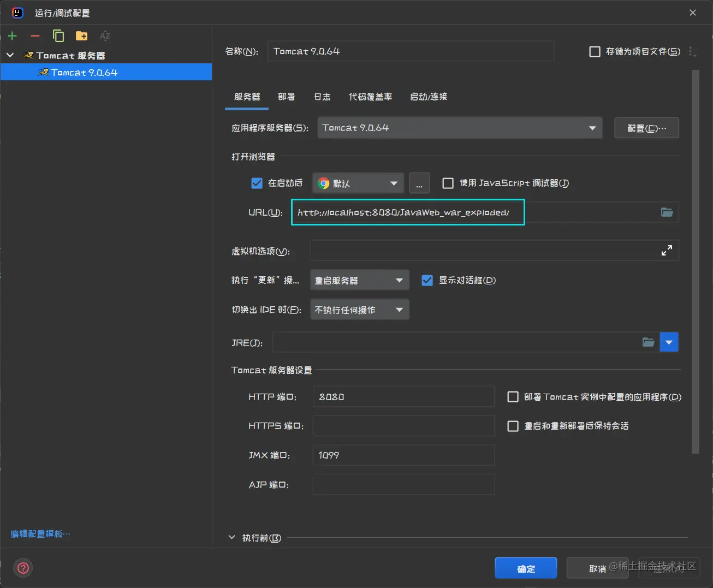The width and height of the screenshot is (713, 588).
Task: Toggle the 显示对话框 checkbox
Action: click(x=427, y=281)
